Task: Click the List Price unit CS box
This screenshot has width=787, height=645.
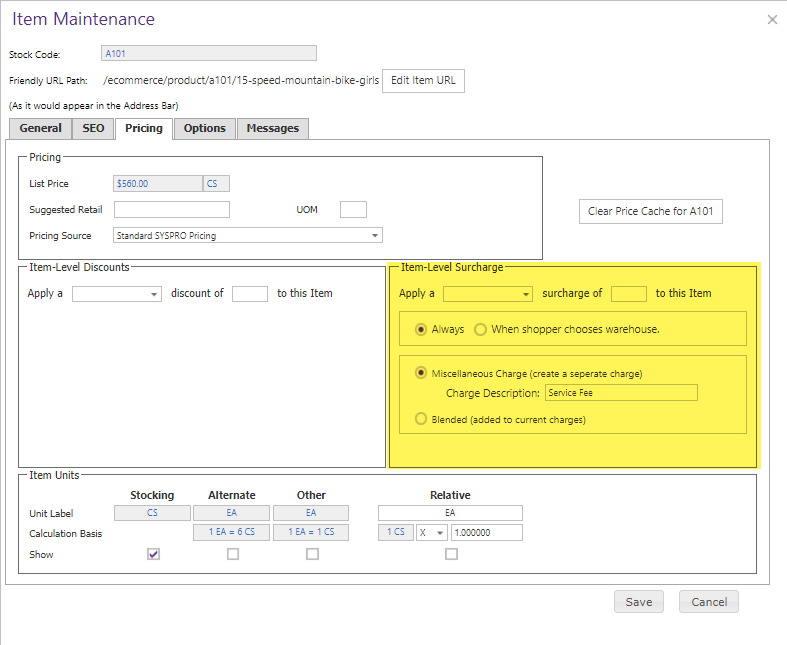Action: pos(216,184)
